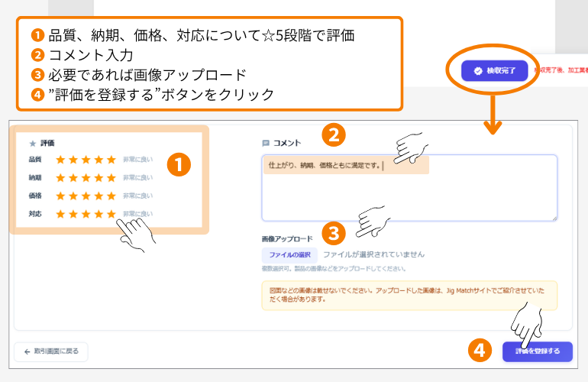This screenshot has height=382, width=588.
Task: Give 価格 a four-star rating
Action: (x=99, y=196)
